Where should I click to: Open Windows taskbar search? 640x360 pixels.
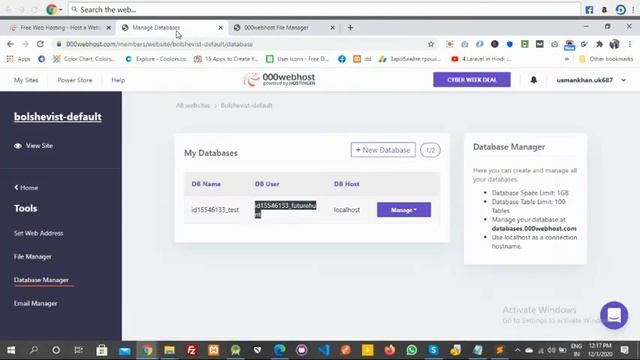[x=34, y=350]
